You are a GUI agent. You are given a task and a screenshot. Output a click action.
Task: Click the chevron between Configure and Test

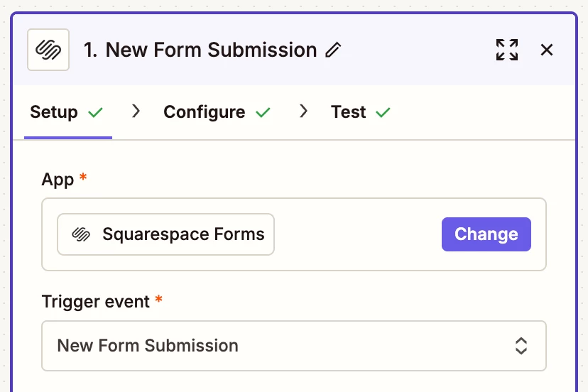pos(304,111)
